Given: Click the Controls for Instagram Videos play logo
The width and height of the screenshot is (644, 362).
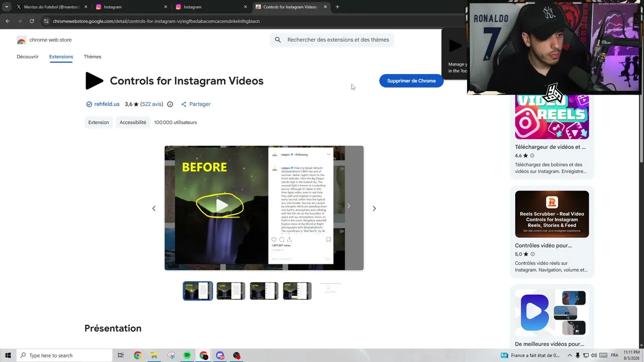Looking at the screenshot, I should [x=94, y=81].
